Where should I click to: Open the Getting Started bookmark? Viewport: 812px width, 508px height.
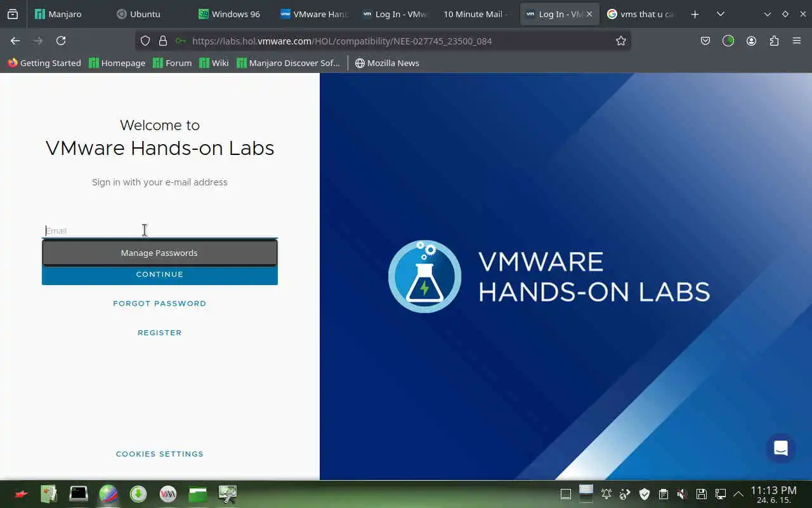click(x=44, y=63)
